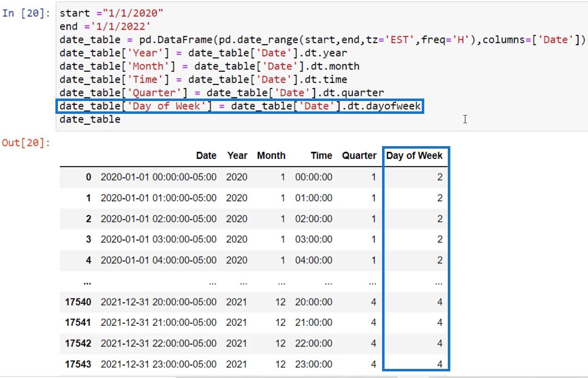The width and height of the screenshot is (588, 378).
Task: Click Time cell 23:00:00
Action: [x=314, y=364]
